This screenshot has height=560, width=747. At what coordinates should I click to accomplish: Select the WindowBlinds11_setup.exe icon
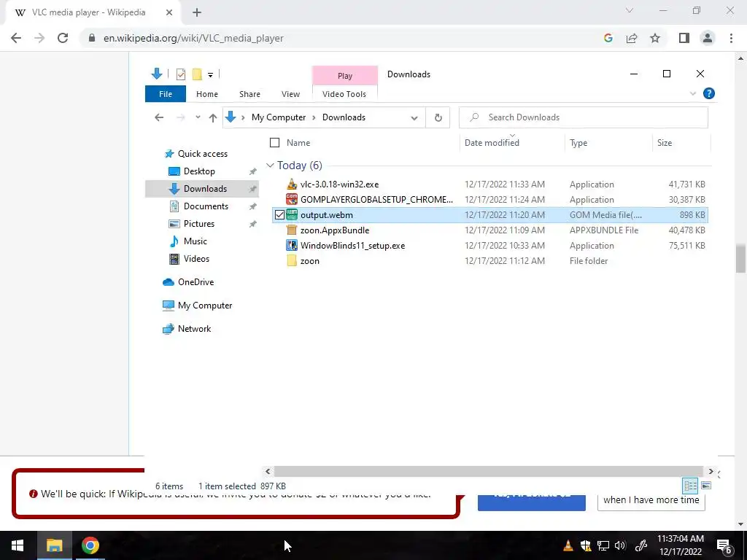click(292, 245)
